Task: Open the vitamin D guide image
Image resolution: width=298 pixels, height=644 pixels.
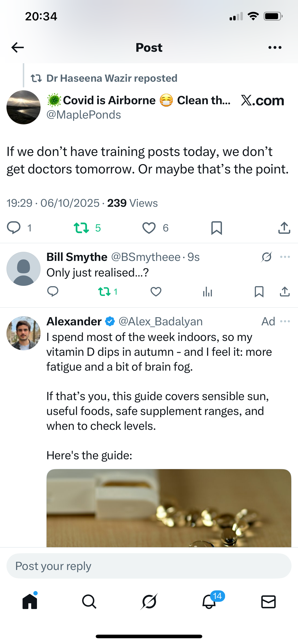Action: click(x=169, y=507)
